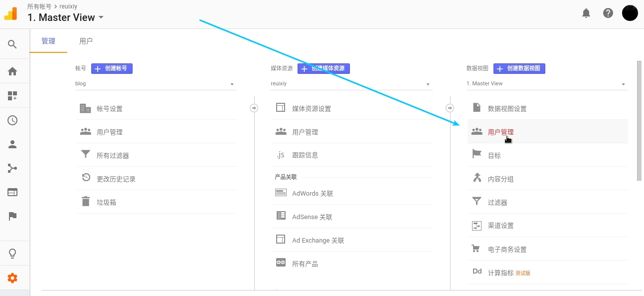
Task: Switch to the 用户 tab
Action: (86, 41)
